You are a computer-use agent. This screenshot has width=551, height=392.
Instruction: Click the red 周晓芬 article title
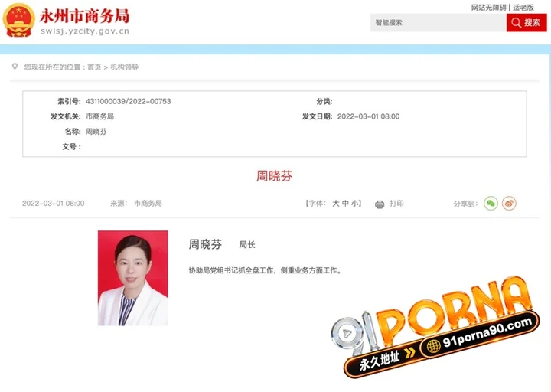[x=274, y=176]
